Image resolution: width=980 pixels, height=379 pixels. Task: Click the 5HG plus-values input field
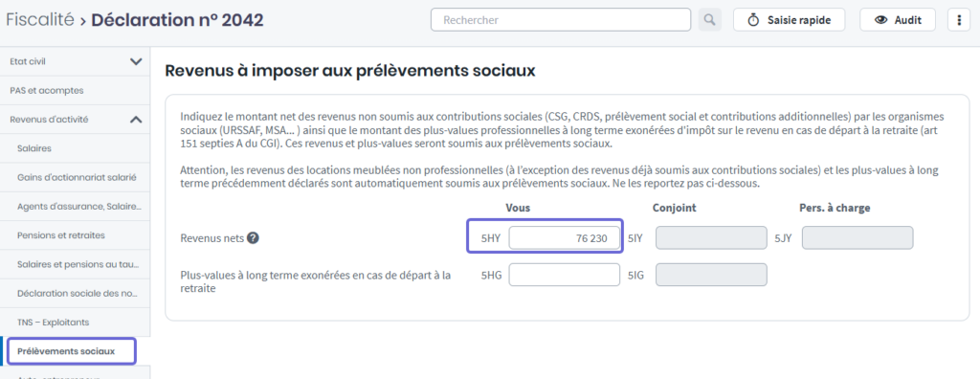click(x=565, y=275)
